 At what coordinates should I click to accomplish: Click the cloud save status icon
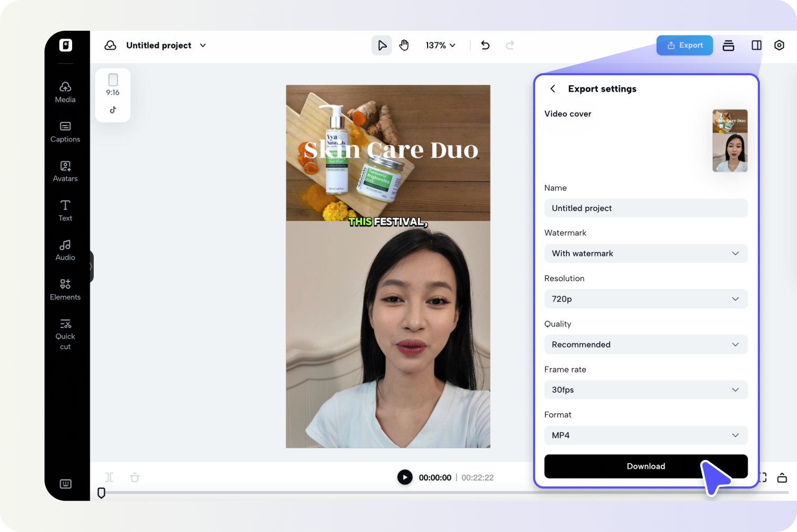click(x=110, y=45)
